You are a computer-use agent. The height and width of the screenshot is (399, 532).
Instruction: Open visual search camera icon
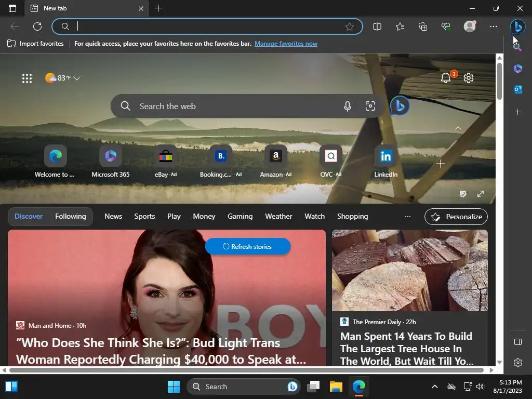pyautogui.click(x=370, y=106)
